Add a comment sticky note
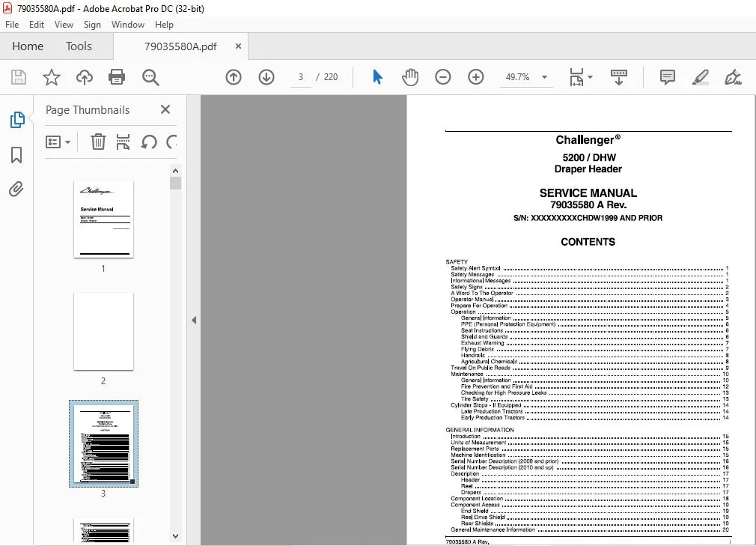The image size is (756, 546). tap(667, 77)
